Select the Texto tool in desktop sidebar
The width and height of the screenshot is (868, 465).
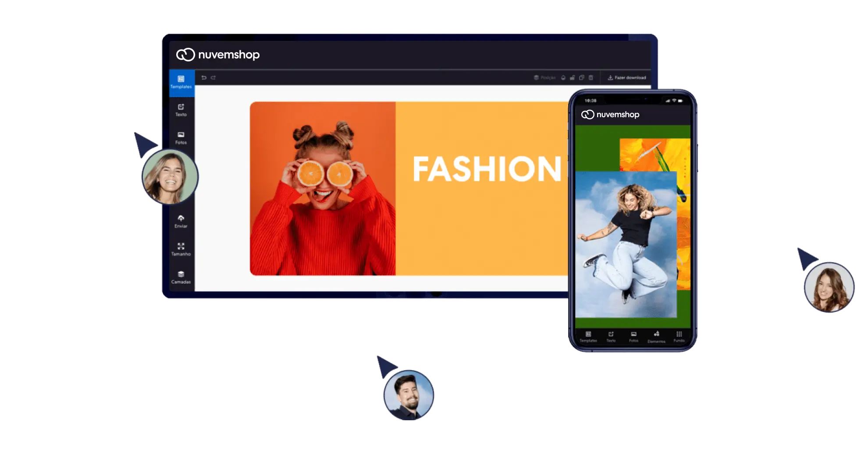pos(181,110)
